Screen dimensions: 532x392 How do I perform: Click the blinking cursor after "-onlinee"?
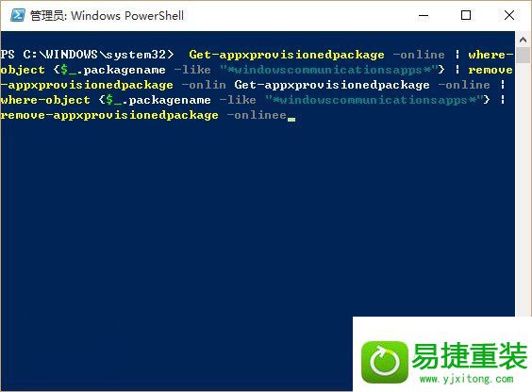tap(291, 119)
